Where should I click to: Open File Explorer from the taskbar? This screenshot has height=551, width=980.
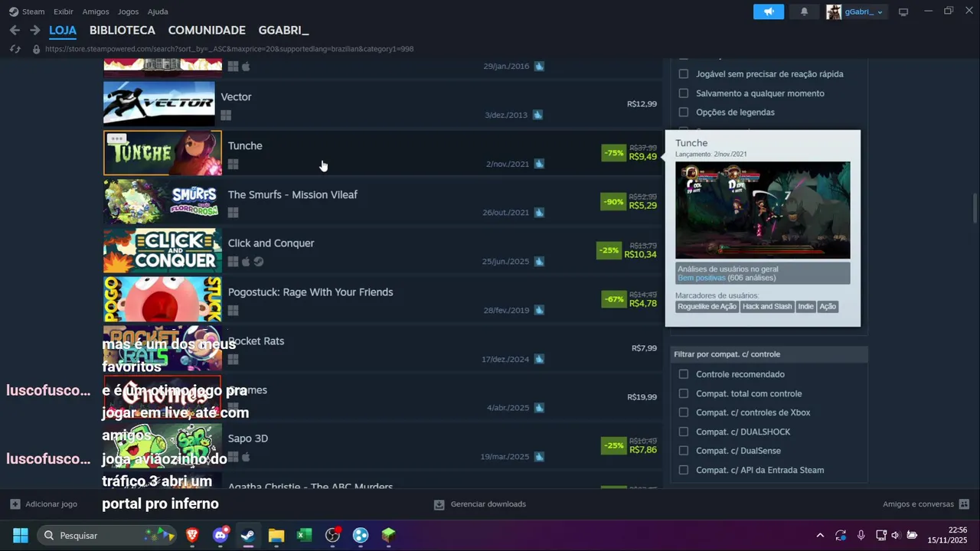(x=276, y=535)
